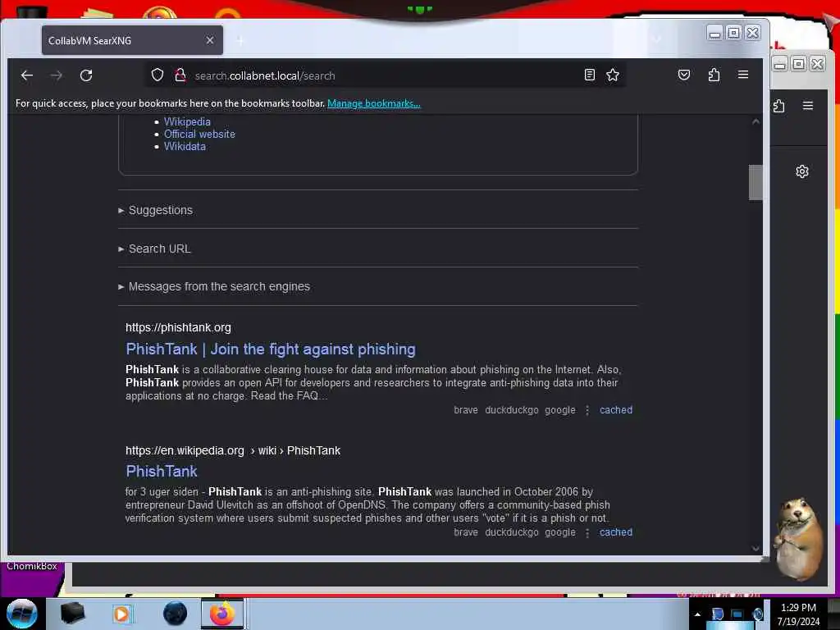840x630 pixels.
Task: Open the extensions icon in the background window
Action: pos(779,106)
